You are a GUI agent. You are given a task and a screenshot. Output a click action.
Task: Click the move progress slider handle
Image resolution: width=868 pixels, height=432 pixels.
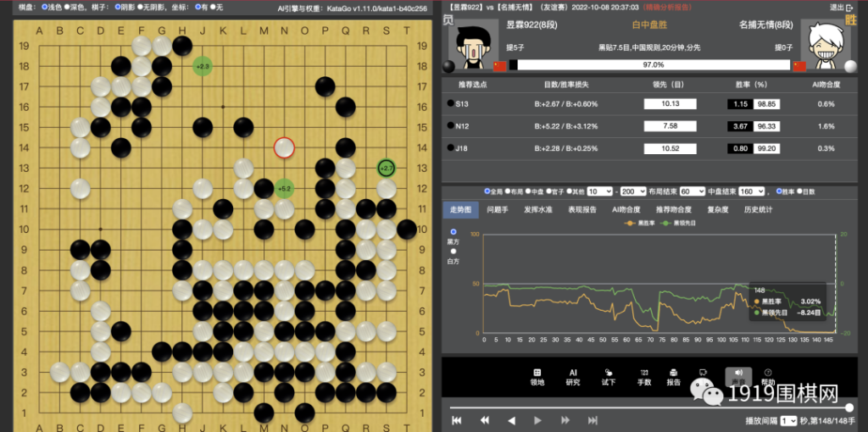click(849, 407)
